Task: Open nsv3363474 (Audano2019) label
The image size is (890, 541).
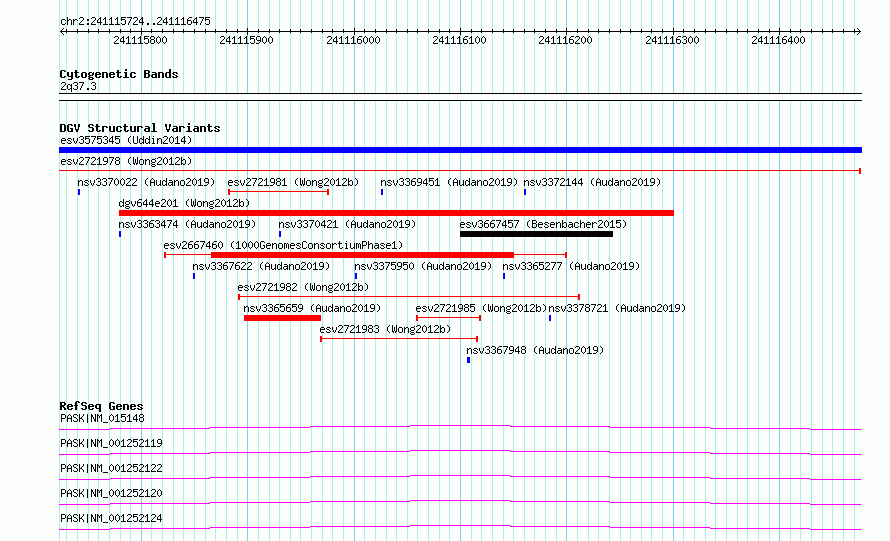Action: [187, 224]
